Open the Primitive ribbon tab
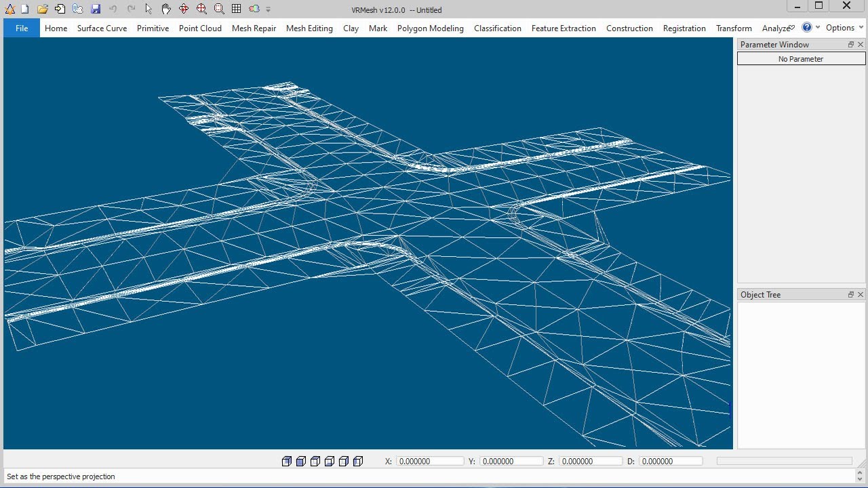Viewport: 868px width, 488px height. (153, 28)
